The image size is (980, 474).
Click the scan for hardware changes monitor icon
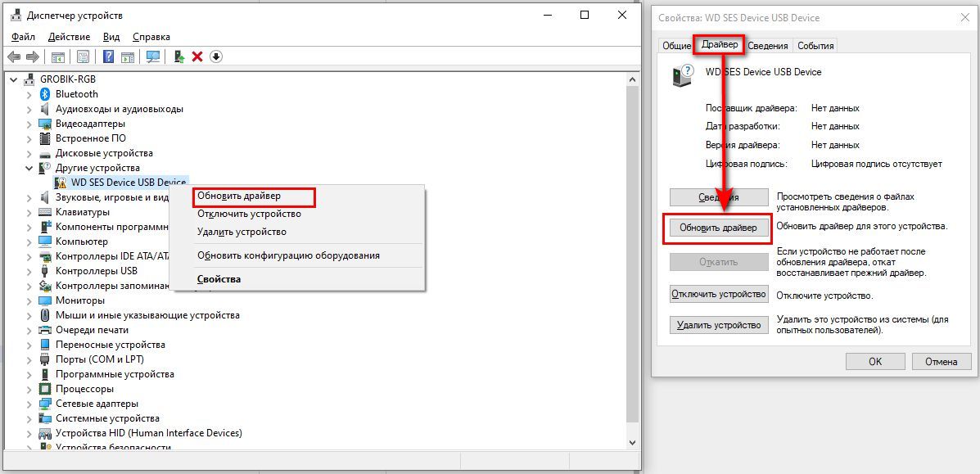point(153,56)
